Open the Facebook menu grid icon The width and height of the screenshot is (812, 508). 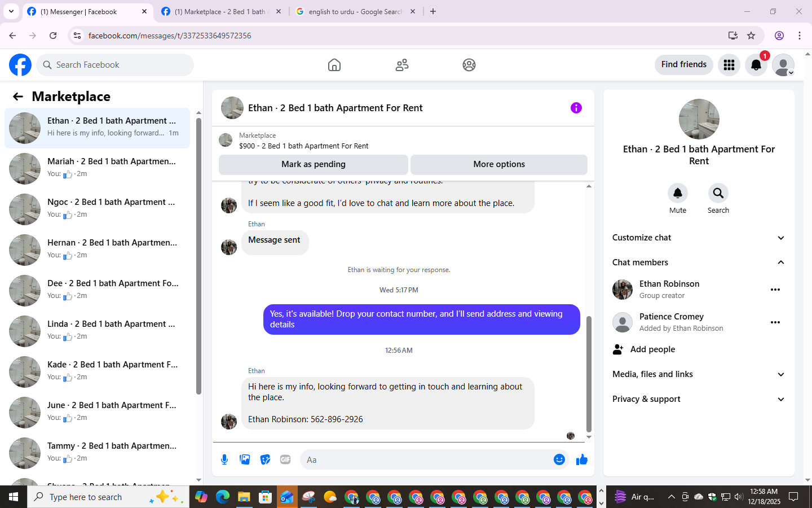pos(729,65)
